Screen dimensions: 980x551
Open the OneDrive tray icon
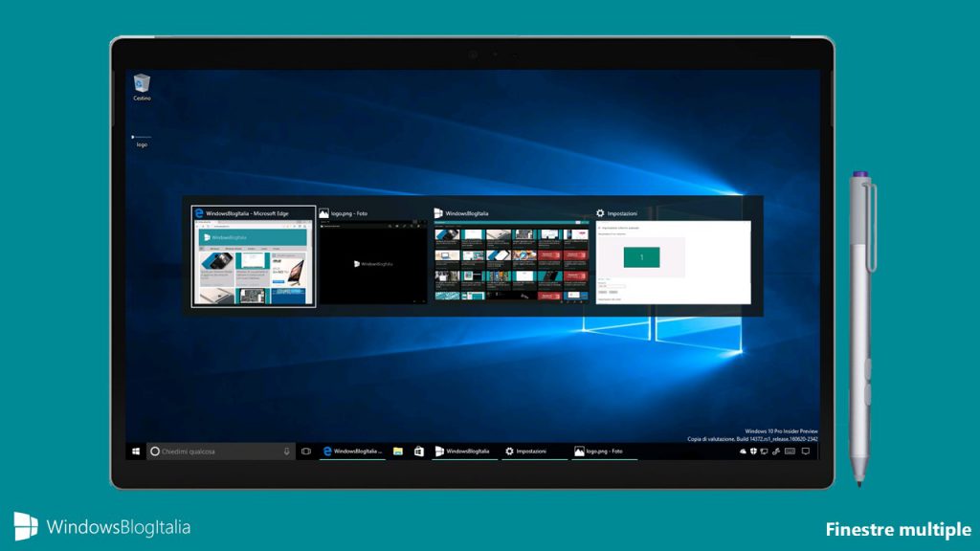[743, 452]
